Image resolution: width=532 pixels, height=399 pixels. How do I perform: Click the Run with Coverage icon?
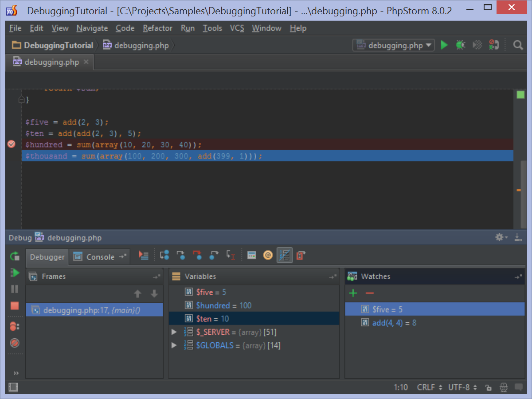(x=477, y=45)
